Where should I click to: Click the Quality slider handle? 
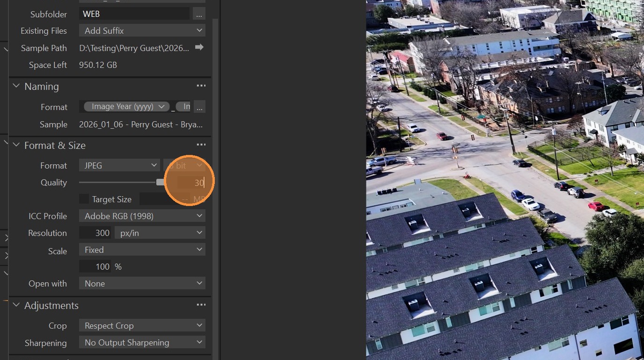(160, 182)
